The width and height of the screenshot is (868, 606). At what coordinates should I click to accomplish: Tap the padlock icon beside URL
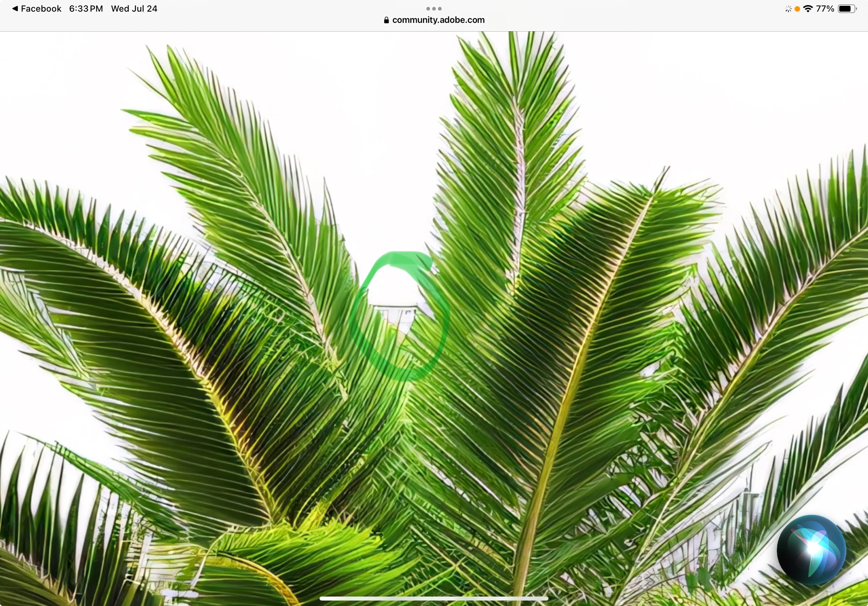coord(386,20)
